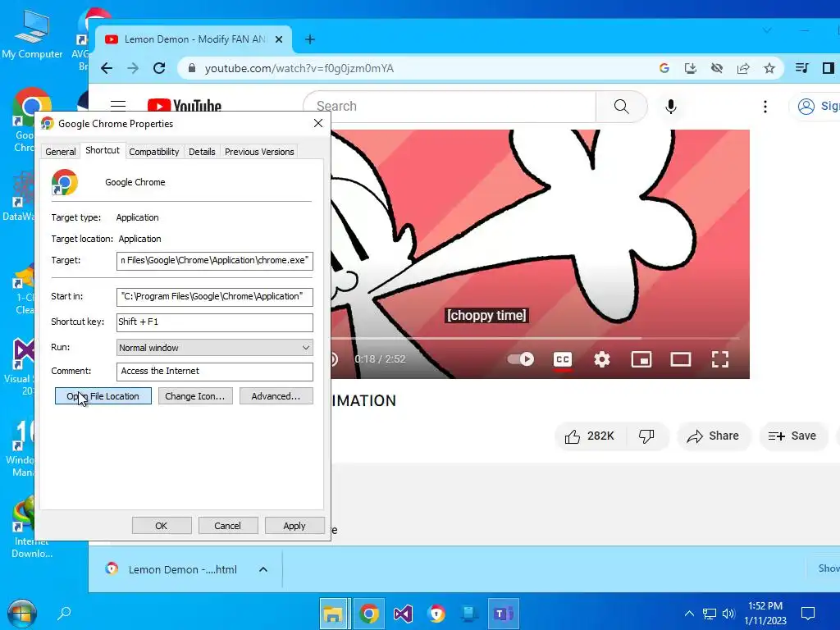The image size is (840, 630).
Task: Click the taskbar search magnifier
Action: pyautogui.click(x=64, y=614)
